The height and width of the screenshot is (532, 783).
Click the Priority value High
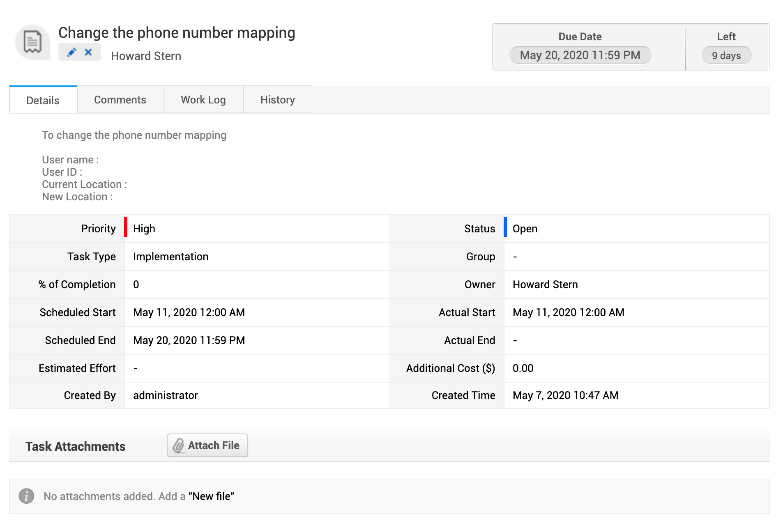click(144, 229)
